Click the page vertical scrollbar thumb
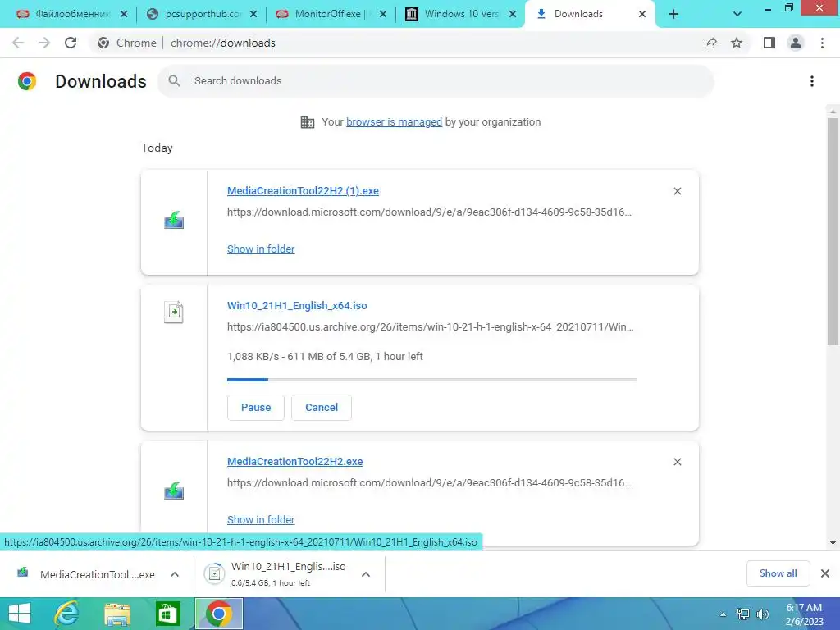 click(x=833, y=231)
